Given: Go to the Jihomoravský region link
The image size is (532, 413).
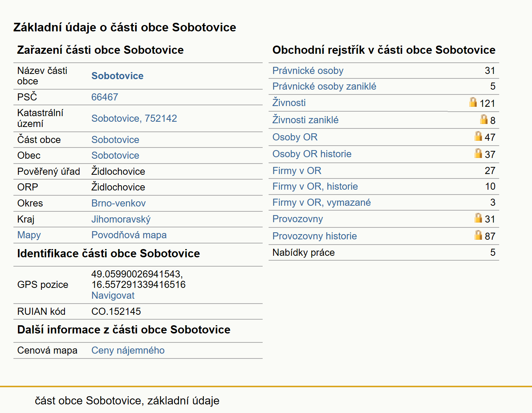Looking at the screenshot, I should click(x=121, y=219).
